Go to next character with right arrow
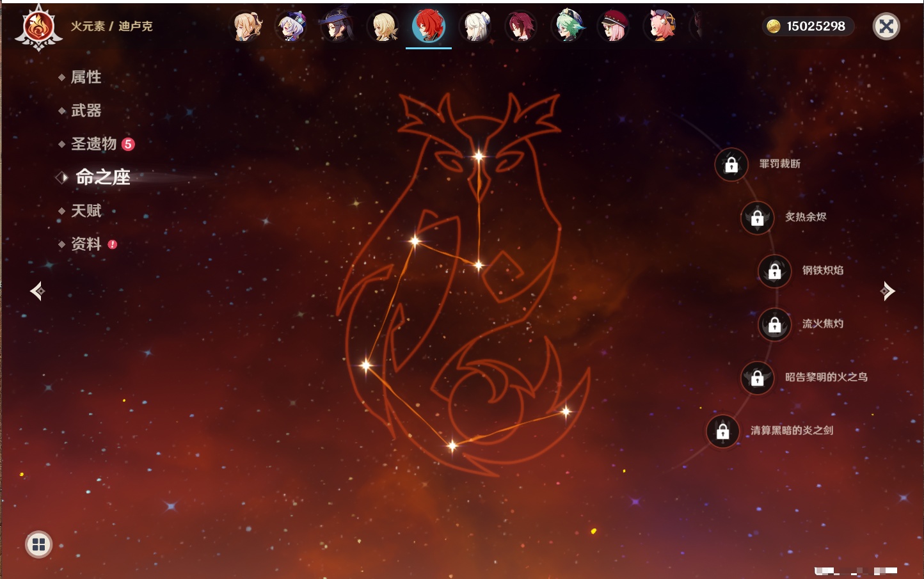The width and height of the screenshot is (924, 579). tap(888, 291)
